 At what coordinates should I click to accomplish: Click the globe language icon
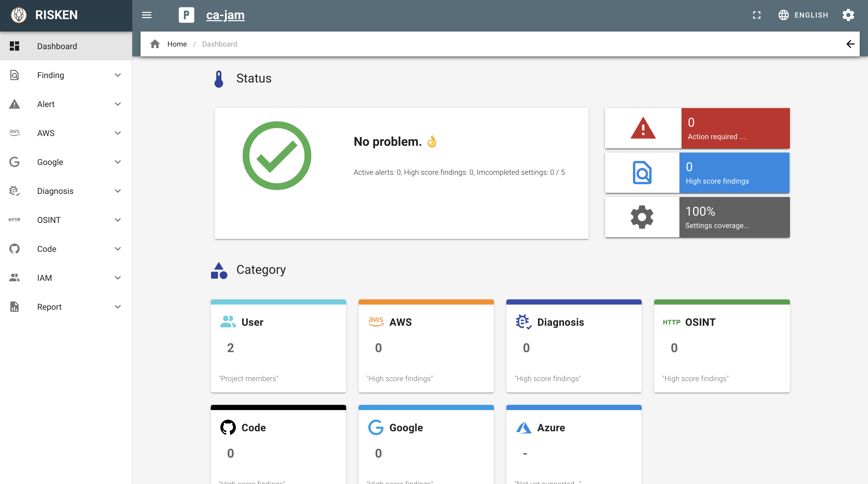click(784, 15)
